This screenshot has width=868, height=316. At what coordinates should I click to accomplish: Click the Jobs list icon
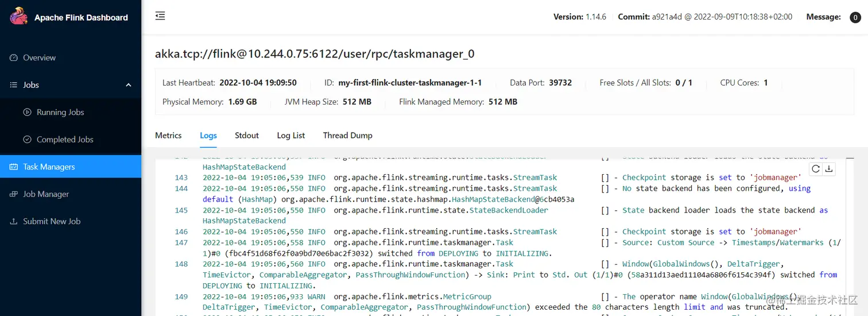[x=14, y=85]
